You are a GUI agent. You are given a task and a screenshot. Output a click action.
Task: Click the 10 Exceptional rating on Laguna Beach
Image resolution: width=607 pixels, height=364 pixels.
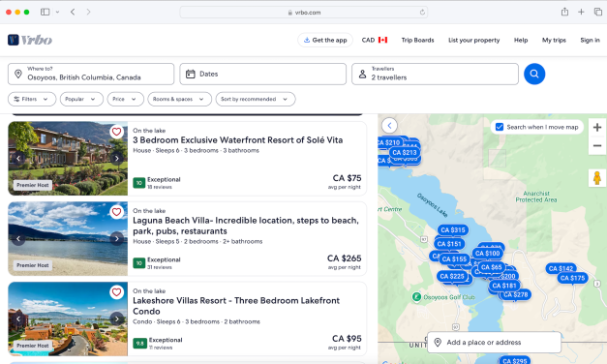point(139,263)
